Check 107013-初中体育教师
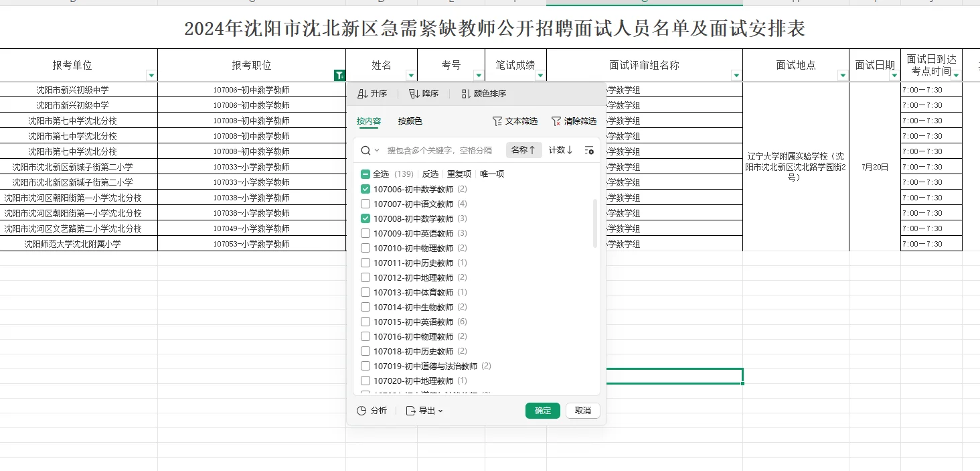Screen dimensions: 980x471 click(x=365, y=292)
